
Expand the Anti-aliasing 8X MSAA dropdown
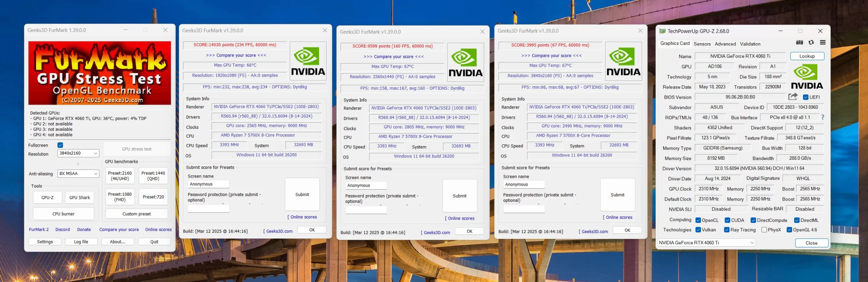click(x=78, y=174)
